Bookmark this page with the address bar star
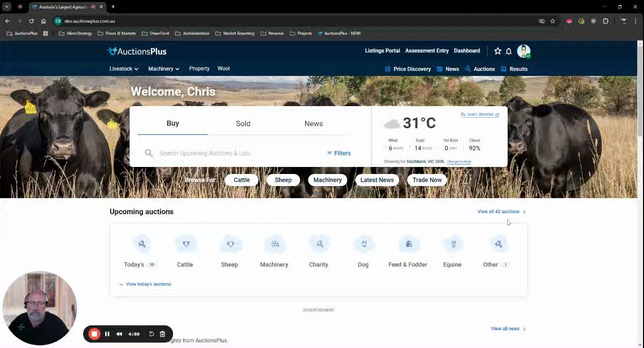Screen dimensions: 644x348 pyautogui.click(x=552, y=21)
